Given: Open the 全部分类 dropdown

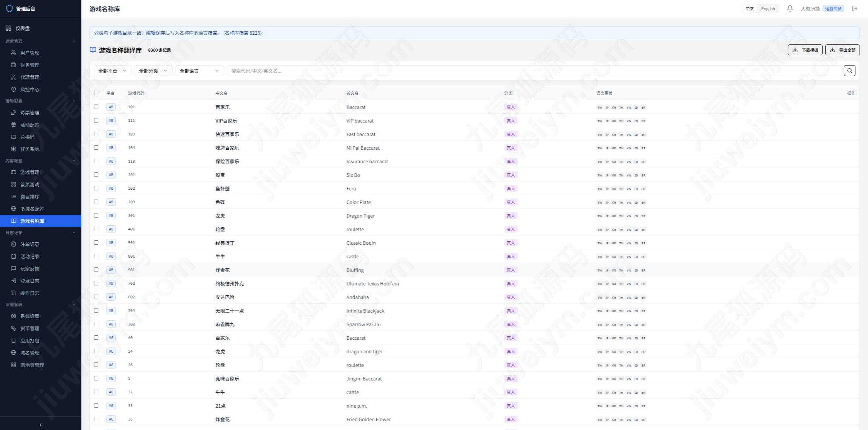Looking at the screenshot, I should tap(153, 71).
